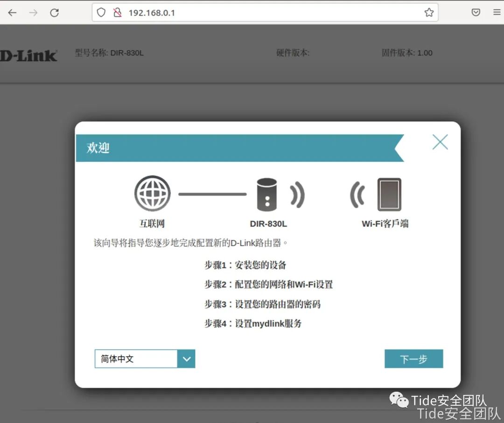Image resolution: width=504 pixels, height=423 pixels.
Task: Expand the language dropdown arrow
Action: (186, 359)
